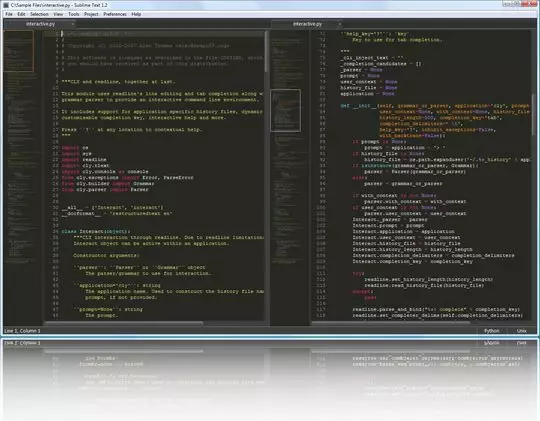
Task: Open the View menu
Action: pyautogui.click(x=58, y=14)
